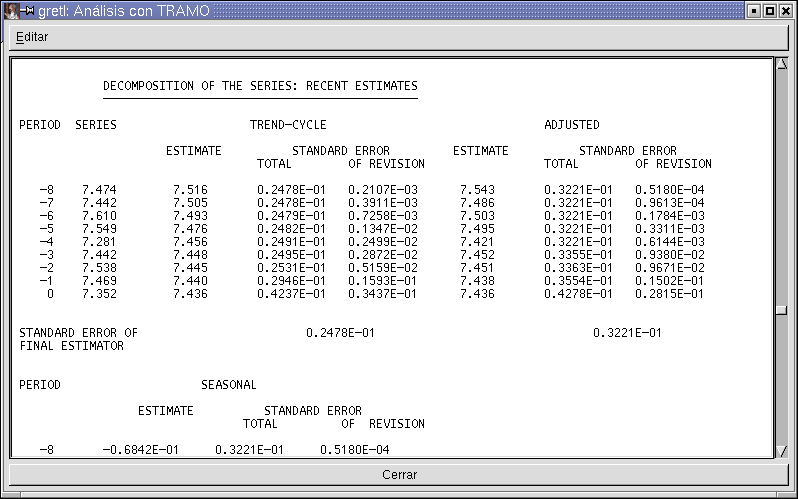Click trend estimate 7.505

click(x=190, y=203)
